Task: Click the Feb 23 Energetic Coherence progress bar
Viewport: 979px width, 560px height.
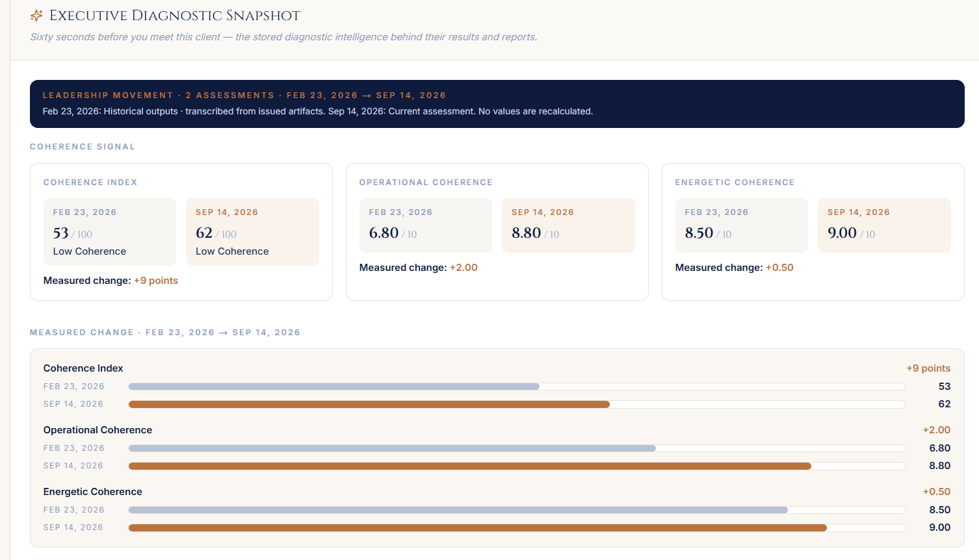Action: (517, 510)
